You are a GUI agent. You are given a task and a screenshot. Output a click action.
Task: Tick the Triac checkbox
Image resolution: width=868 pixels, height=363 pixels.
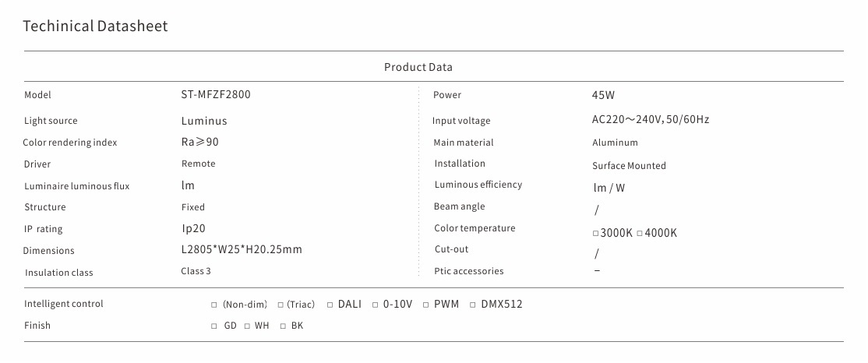point(280,305)
